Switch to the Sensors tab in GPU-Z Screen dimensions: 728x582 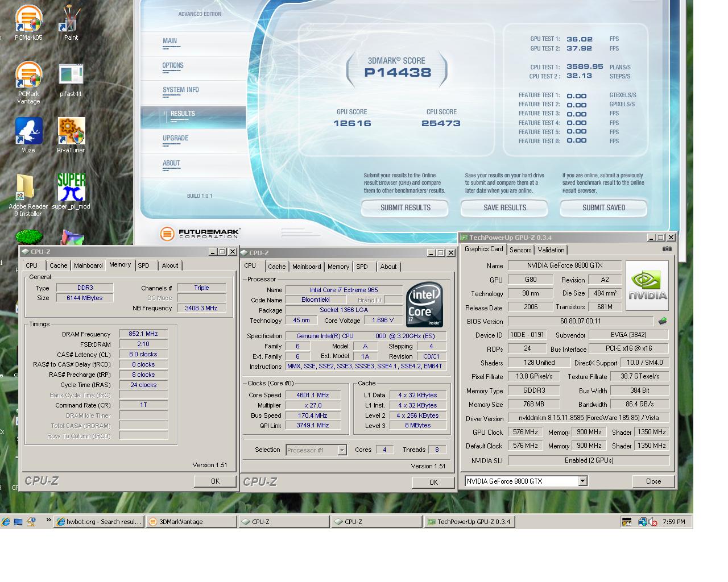(x=520, y=250)
